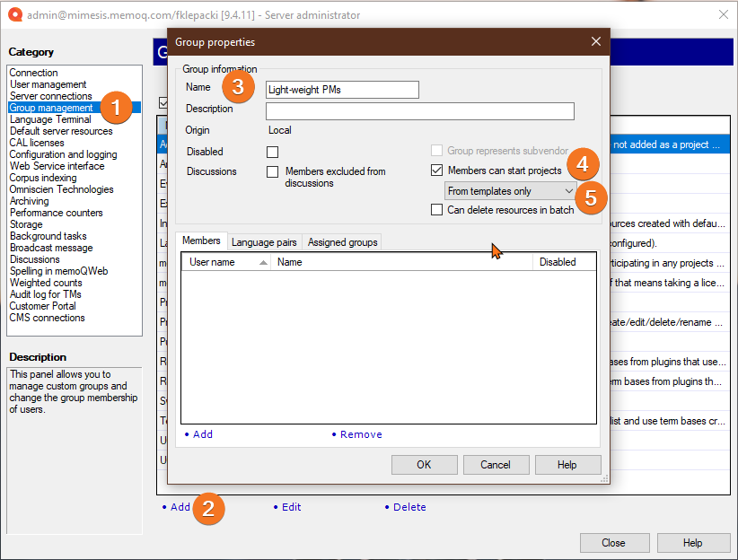Uncheck Members can start projects
This screenshot has height=560, width=738.
[x=436, y=171]
